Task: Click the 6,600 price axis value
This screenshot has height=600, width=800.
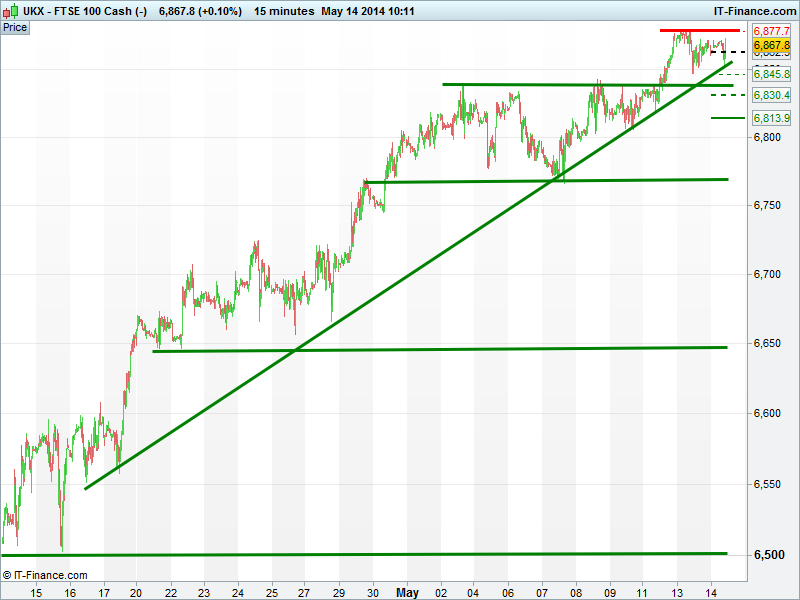Action: (x=767, y=413)
